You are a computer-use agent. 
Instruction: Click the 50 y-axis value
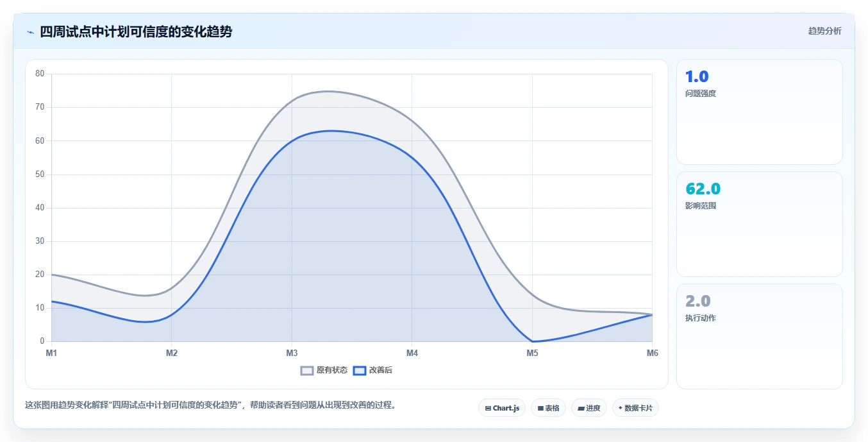40,174
